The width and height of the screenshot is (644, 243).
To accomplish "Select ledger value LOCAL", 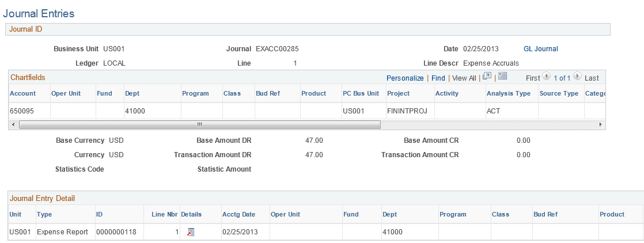I will (x=114, y=63).
